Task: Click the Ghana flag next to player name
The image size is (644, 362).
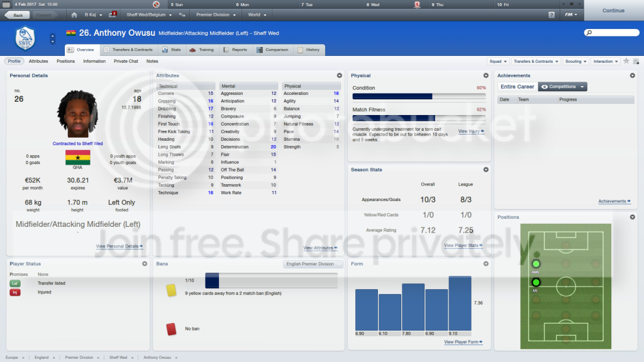Action: pos(70,33)
